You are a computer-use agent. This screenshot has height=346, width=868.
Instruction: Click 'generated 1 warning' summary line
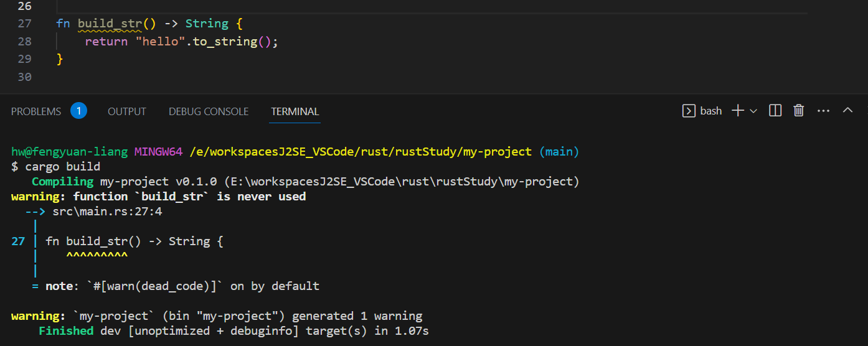357,316
